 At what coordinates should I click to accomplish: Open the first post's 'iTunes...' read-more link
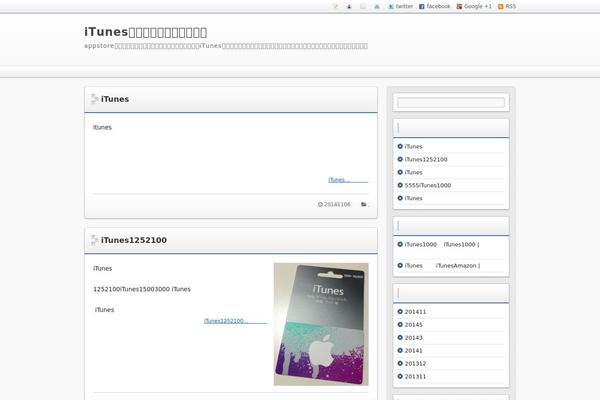click(348, 180)
